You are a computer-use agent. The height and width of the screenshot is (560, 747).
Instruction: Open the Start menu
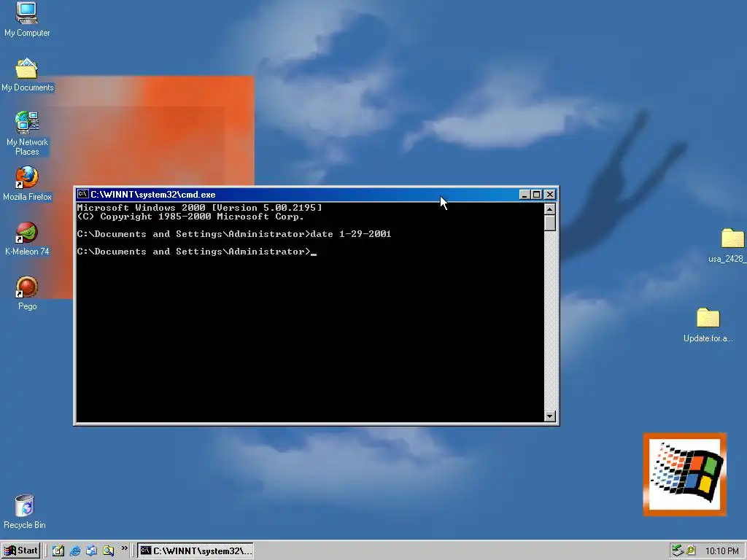click(20, 551)
